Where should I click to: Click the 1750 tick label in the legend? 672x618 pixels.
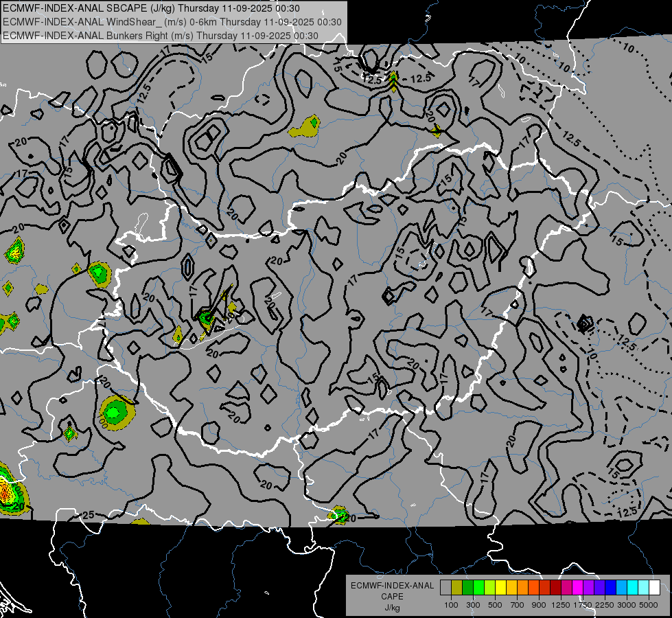tap(583, 605)
